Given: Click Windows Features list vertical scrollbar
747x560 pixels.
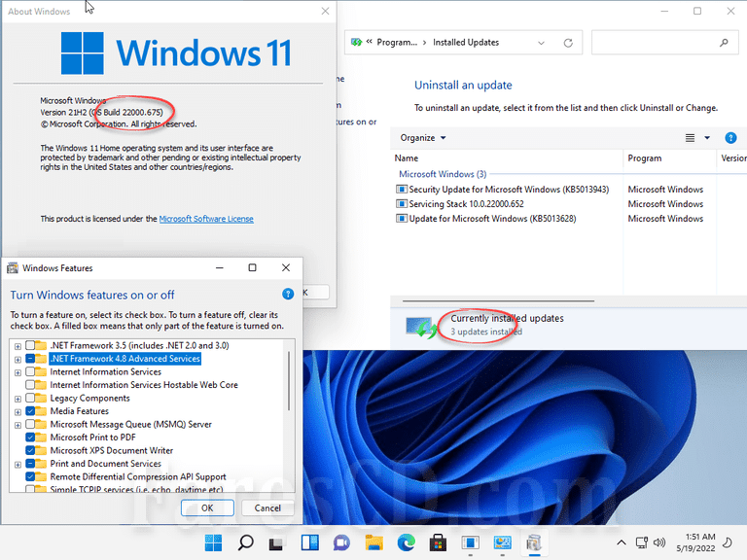Looking at the screenshot, I should tap(289, 381).
